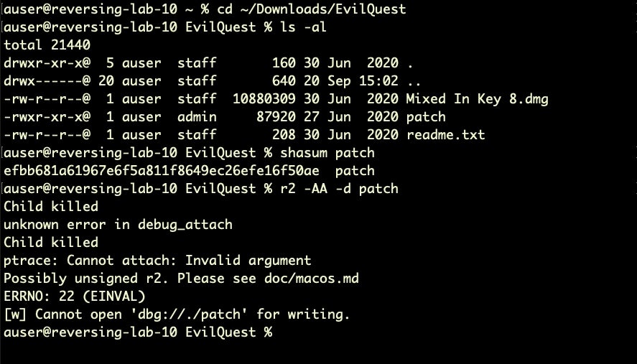Click the "total 21440" output line
The width and height of the screenshot is (637, 364).
(47, 45)
